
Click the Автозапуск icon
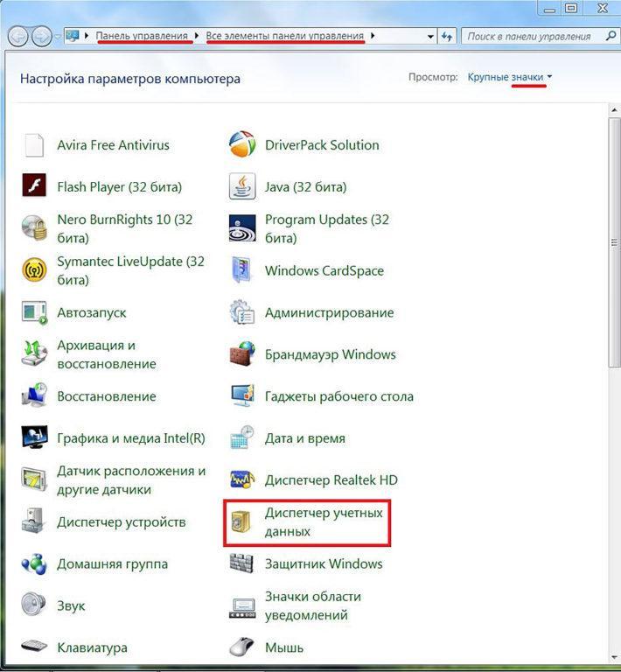click(x=34, y=312)
